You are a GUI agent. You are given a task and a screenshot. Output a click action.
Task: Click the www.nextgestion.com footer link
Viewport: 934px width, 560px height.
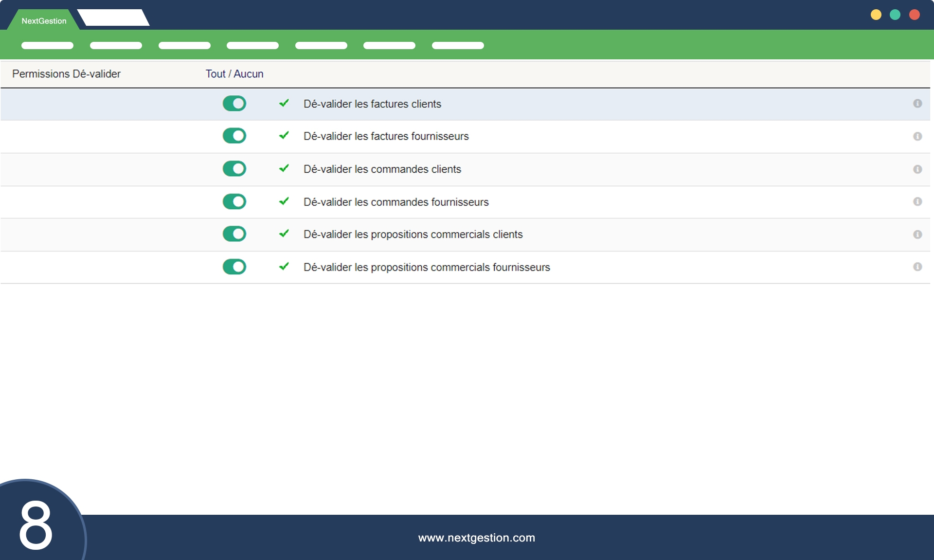(x=476, y=538)
